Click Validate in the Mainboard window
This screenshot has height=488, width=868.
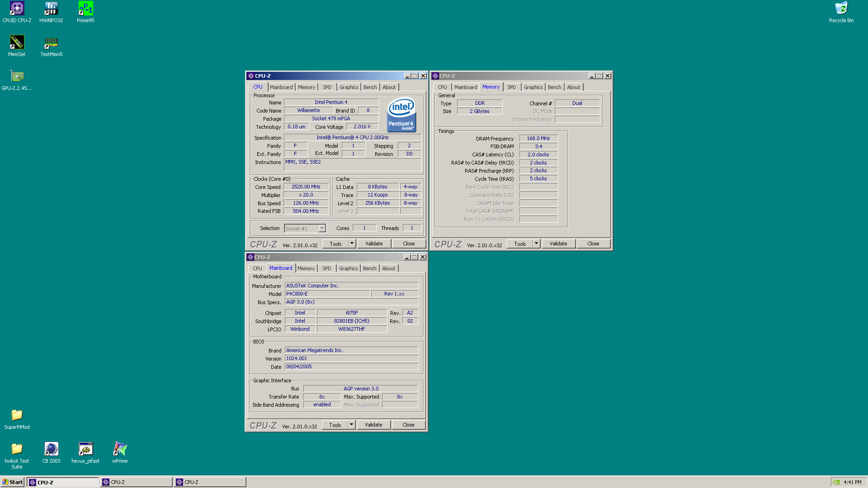coord(373,425)
